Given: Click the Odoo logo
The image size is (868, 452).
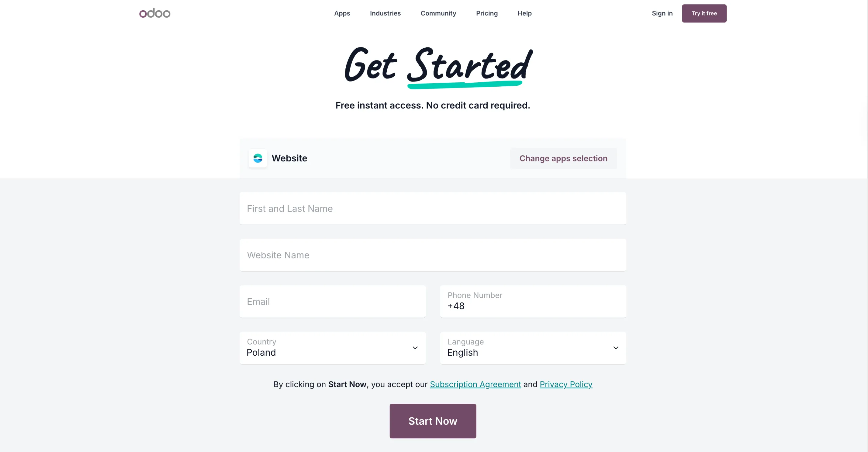Looking at the screenshot, I should point(155,13).
